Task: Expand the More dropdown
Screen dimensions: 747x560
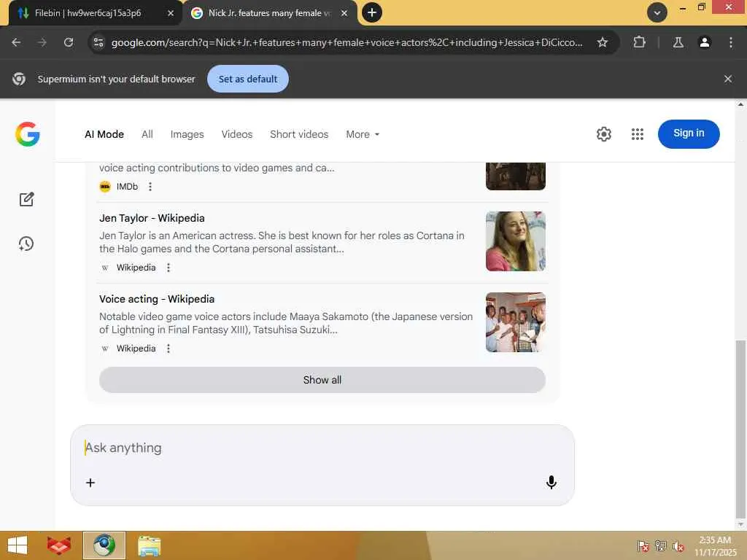Action: [363, 134]
